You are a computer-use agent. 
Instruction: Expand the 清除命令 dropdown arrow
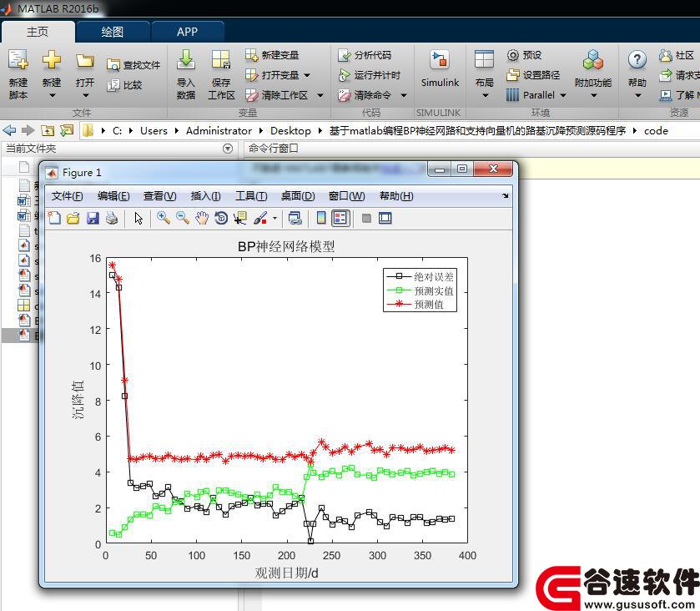pos(404,95)
